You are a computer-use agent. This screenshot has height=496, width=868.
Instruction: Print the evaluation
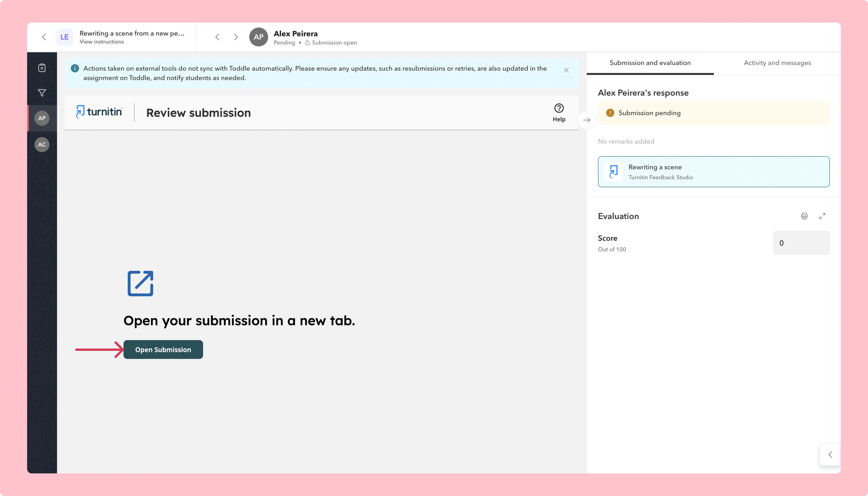(x=804, y=216)
